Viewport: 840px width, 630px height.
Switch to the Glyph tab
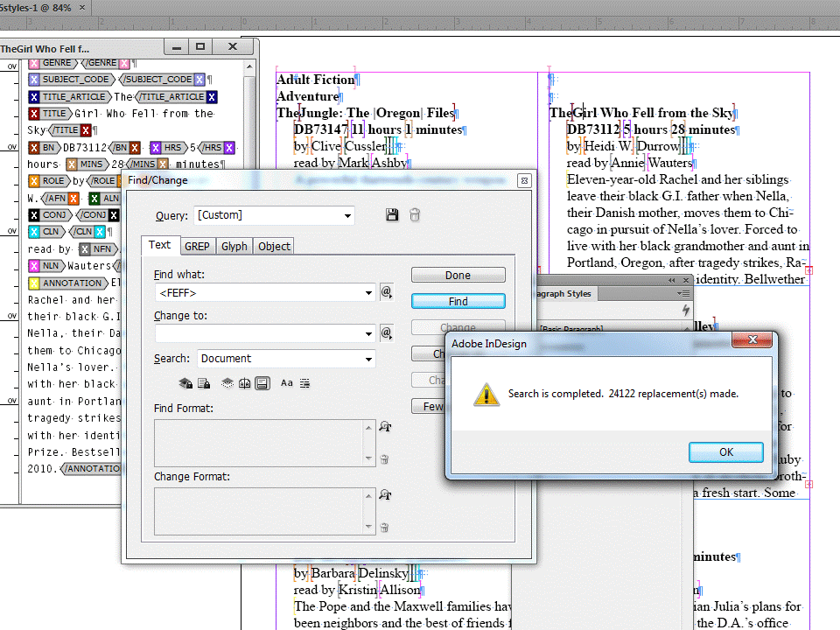(234, 246)
